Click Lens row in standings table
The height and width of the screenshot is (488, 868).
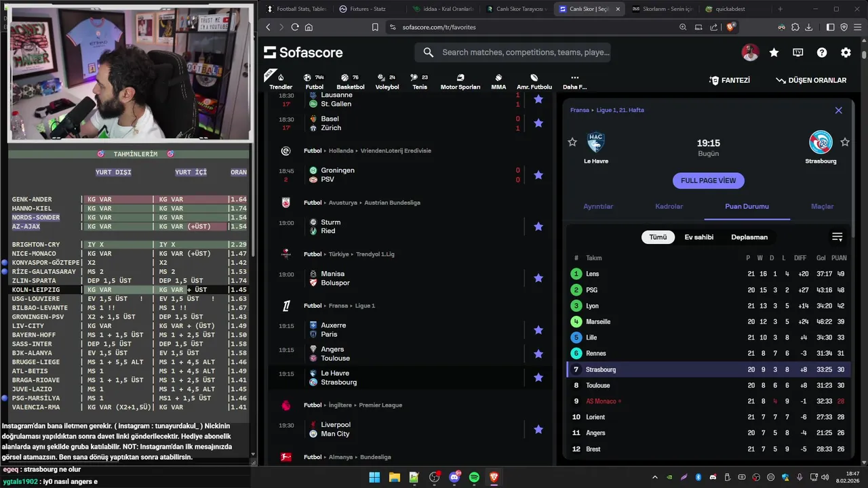coord(709,274)
